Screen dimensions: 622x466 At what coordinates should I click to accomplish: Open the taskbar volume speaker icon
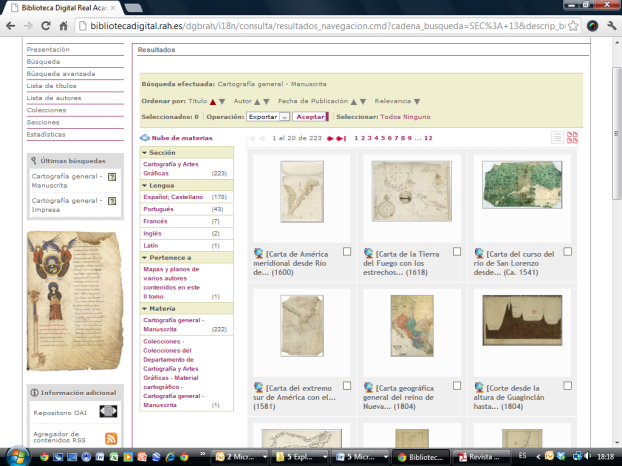588,456
